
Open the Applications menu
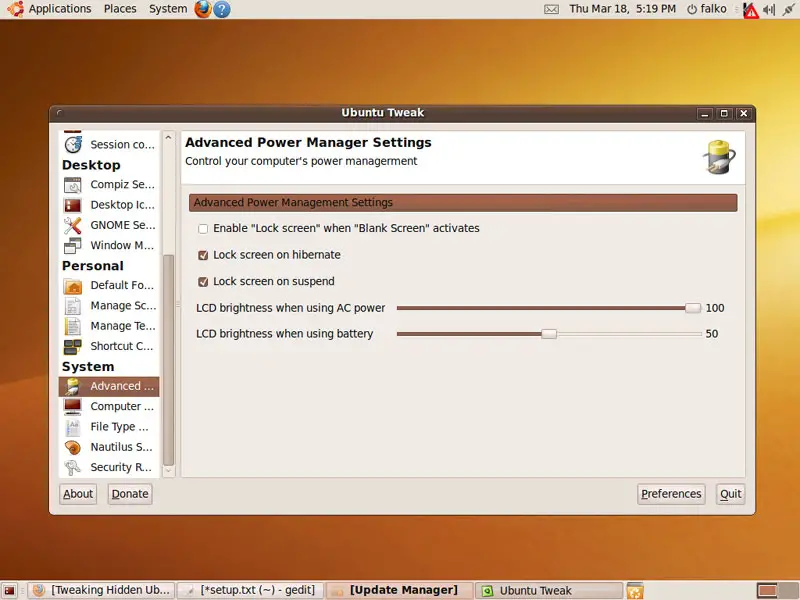60,9
